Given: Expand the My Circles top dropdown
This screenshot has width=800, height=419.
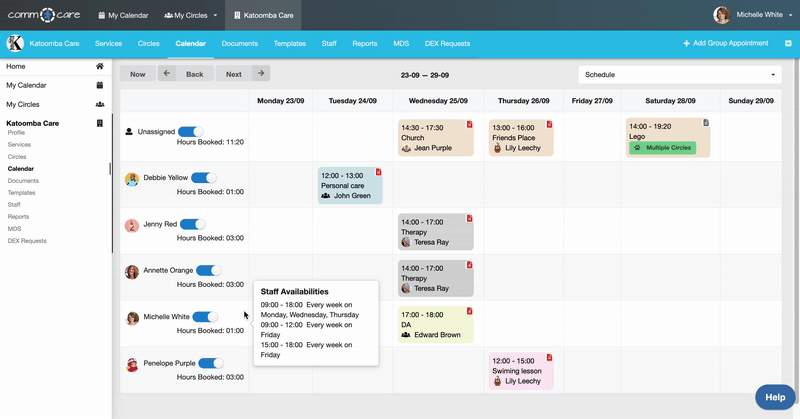Looking at the screenshot, I should [x=190, y=15].
